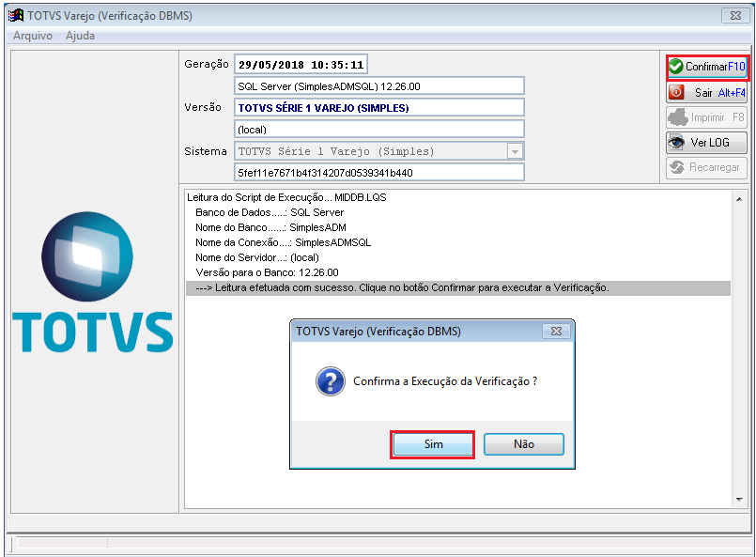756x557 pixels.
Task: Click the (local) server field
Action: 379,130
